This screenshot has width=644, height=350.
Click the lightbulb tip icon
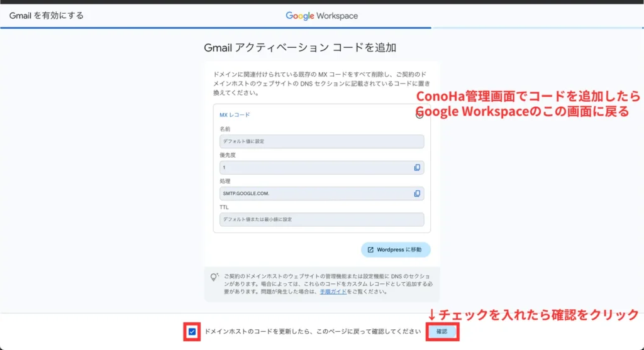[x=214, y=277]
